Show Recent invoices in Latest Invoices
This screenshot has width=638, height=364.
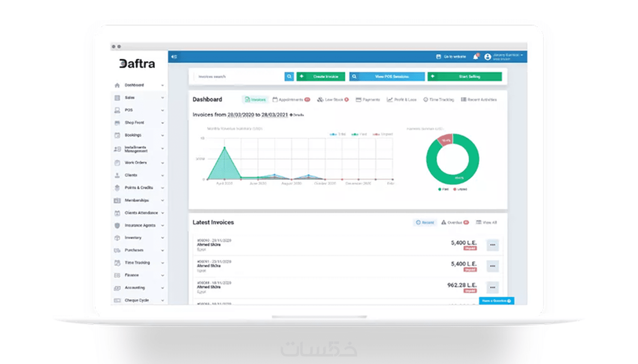coord(425,223)
